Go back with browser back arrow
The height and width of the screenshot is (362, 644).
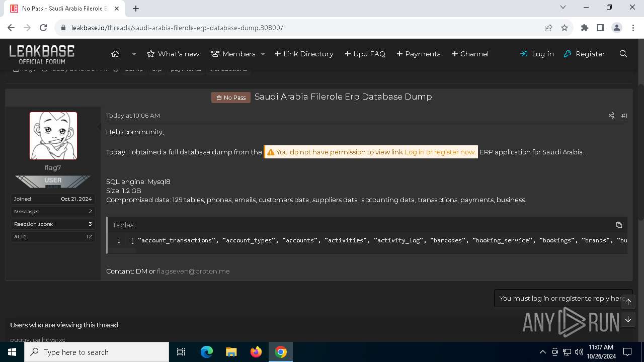pyautogui.click(x=11, y=28)
